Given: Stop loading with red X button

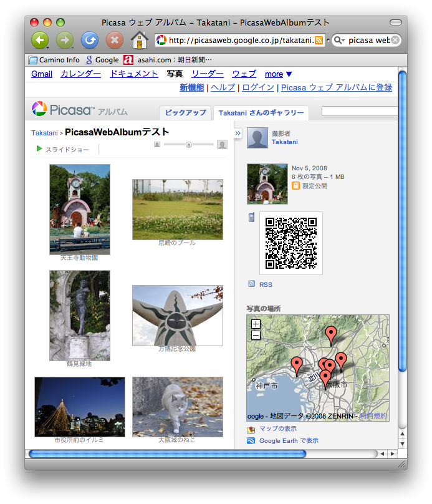Looking at the screenshot, I should (115, 40).
